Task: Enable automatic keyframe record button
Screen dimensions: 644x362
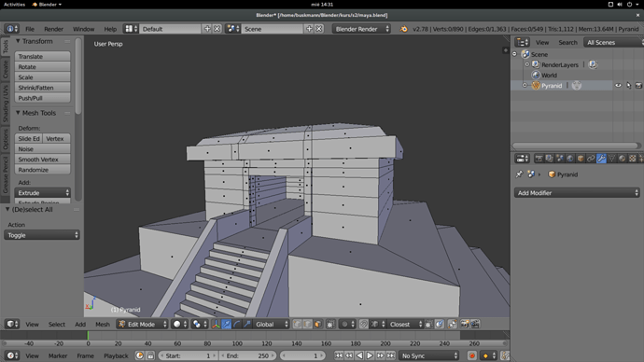Action: (472, 355)
